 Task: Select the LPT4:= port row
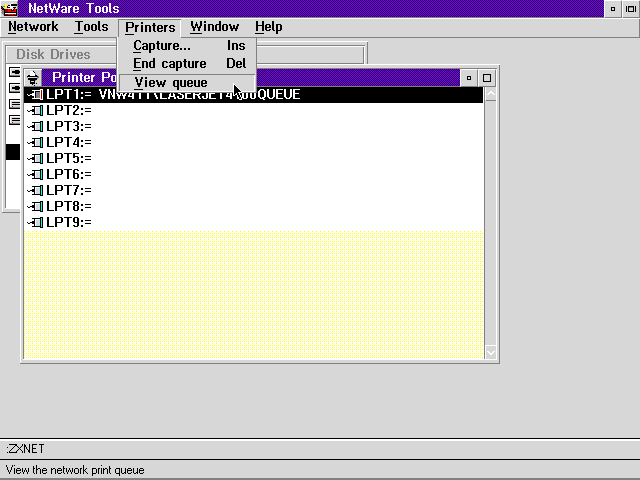click(253, 142)
